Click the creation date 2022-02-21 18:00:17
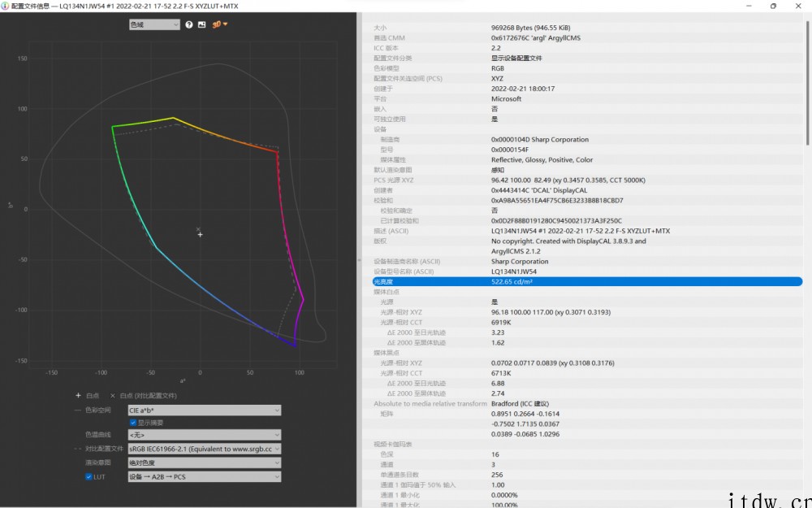The height and width of the screenshot is (508, 812). coord(522,89)
